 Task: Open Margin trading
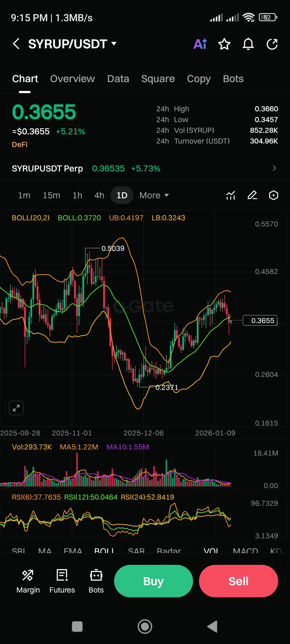coord(28,581)
